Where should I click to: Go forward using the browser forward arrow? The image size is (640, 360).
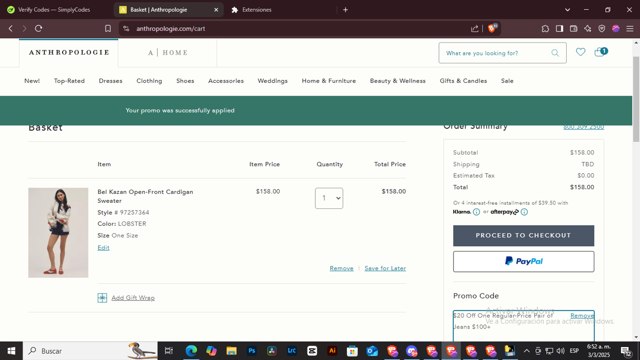(x=24, y=29)
